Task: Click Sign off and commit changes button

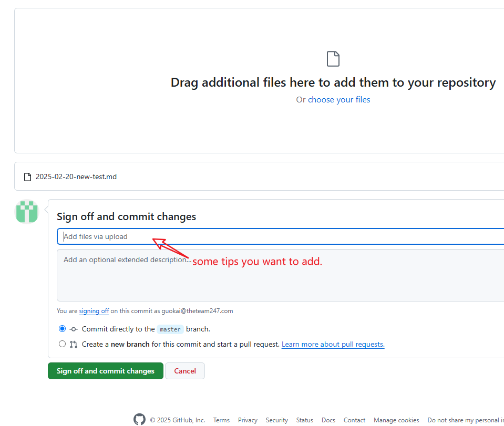Action: pos(106,371)
